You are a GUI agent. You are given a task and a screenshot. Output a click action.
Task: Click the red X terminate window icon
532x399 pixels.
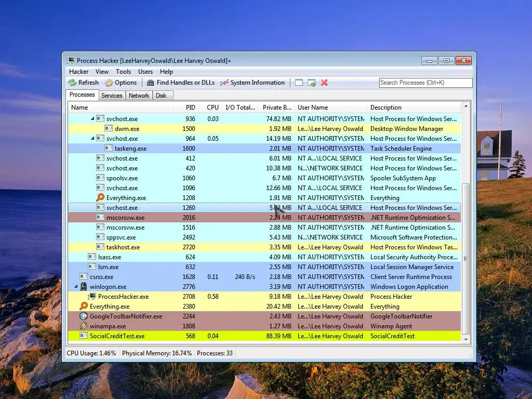[324, 83]
